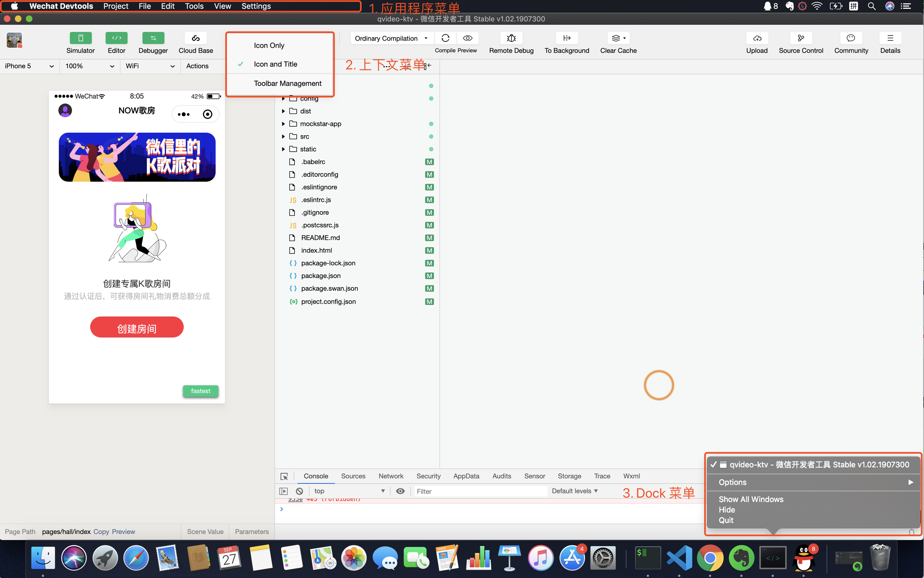Switch to the AppData tab
This screenshot has width=924, height=578.
[466, 476]
